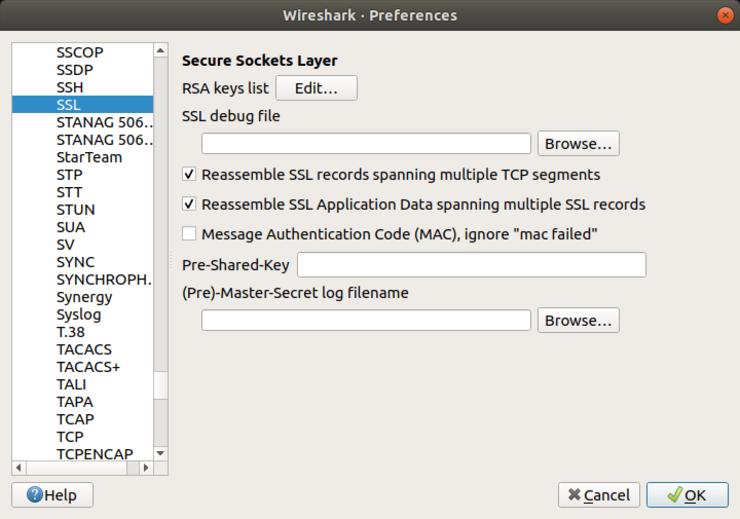Browse for SSL debug file
The image size is (740, 519).
point(578,144)
